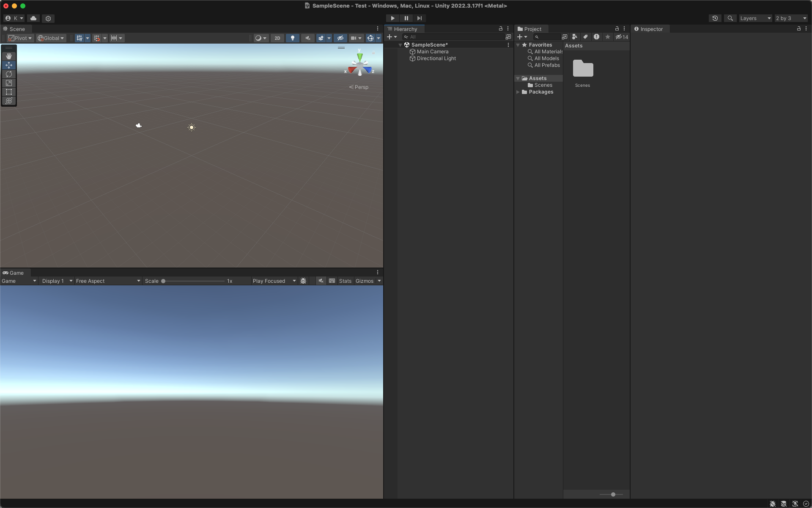Select the Scale tool
The height and width of the screenshot is (508, 812).
9,83
